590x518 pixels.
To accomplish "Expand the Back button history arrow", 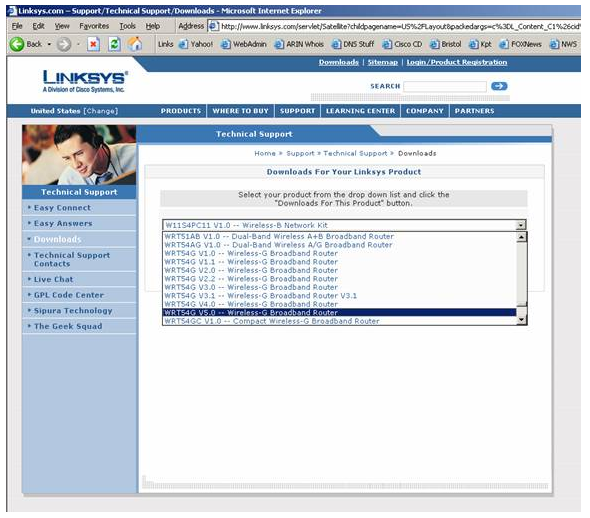I will coord(49,44).
